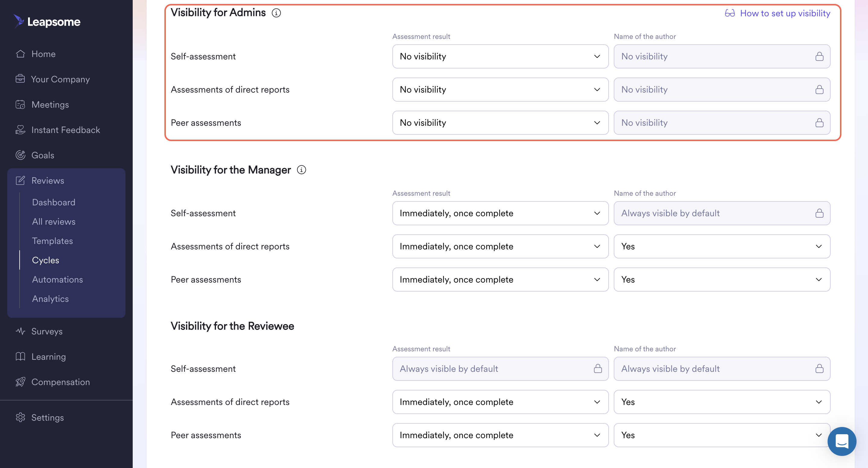
Task: Click locked Always visible Manager author field
Action: 722,213
